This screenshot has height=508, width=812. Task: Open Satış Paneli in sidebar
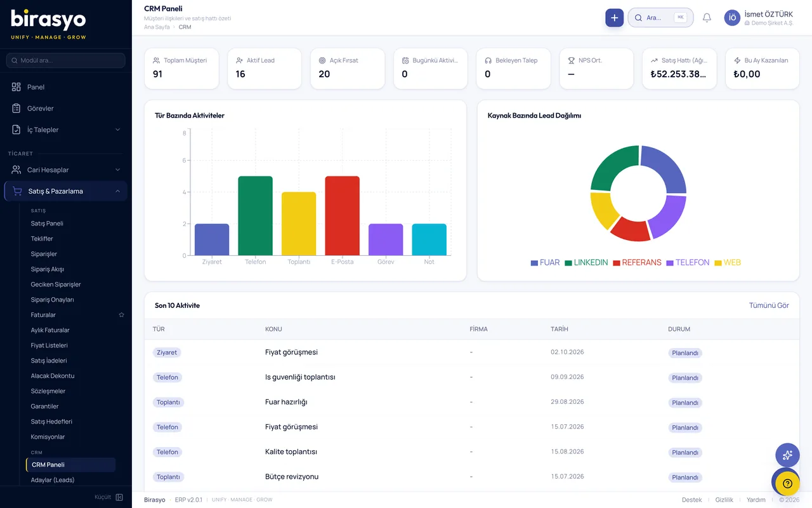point(47,224)
